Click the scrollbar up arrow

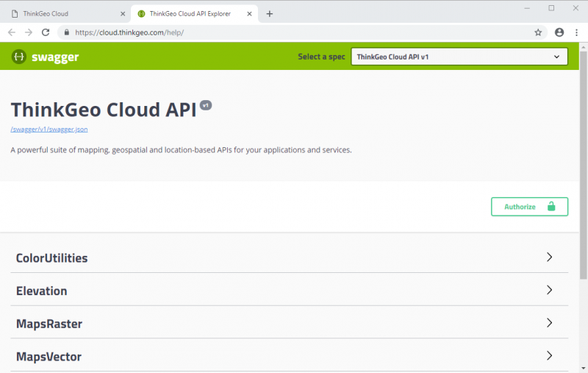pyautogui.click(x=583, y=47)
